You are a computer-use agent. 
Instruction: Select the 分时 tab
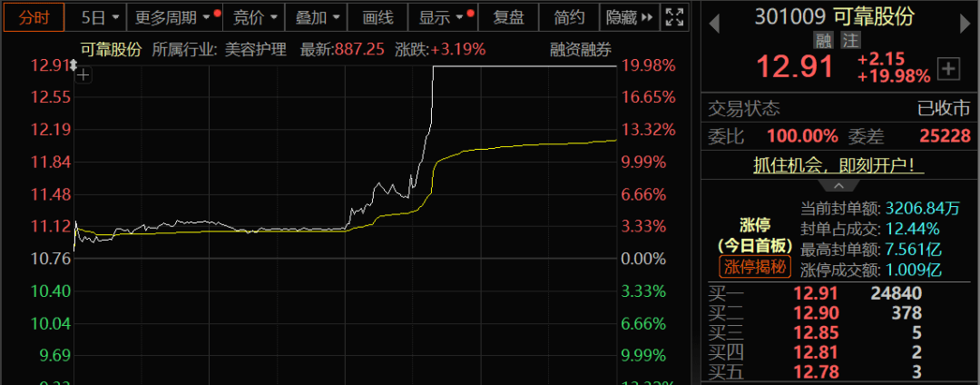tap(34, 17)
